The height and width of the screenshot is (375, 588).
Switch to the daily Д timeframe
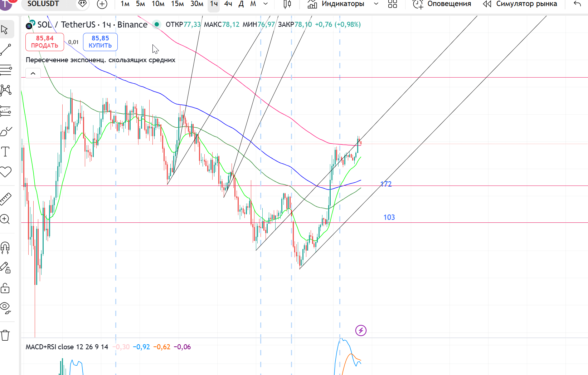241,4
